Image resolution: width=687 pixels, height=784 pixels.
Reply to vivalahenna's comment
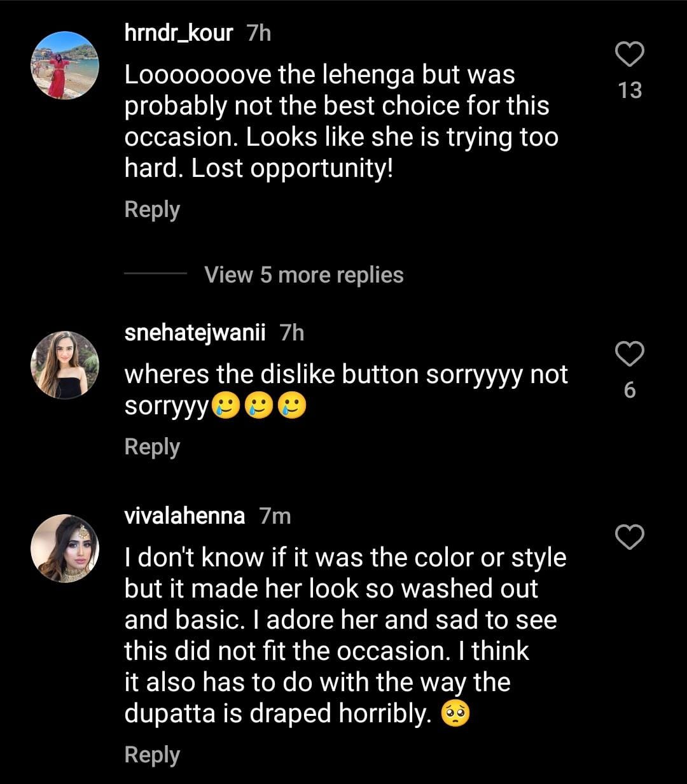[152, 755]
